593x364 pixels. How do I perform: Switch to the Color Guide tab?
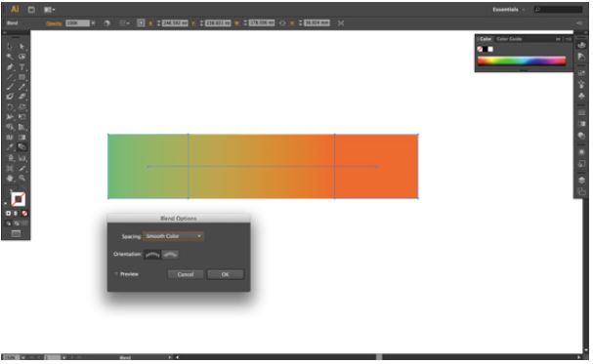(509, 39)
